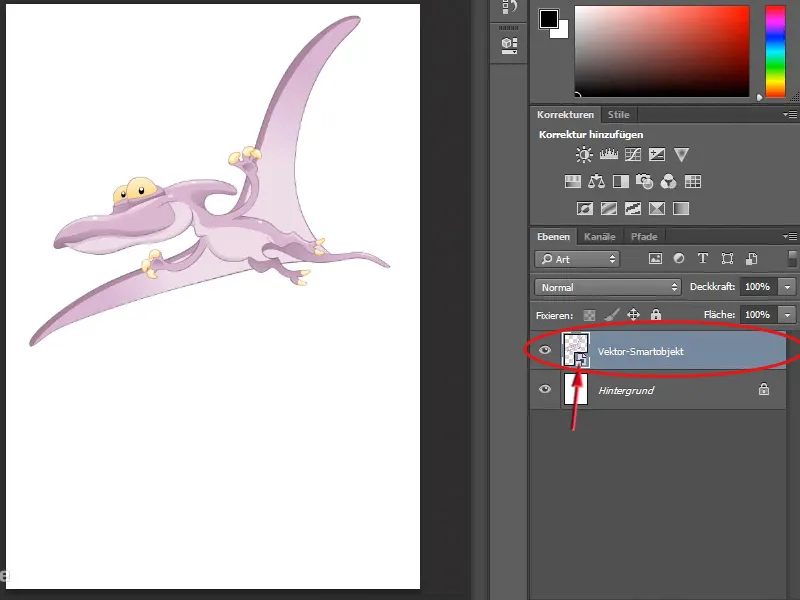Open the Normal blend mode dropdown
This screenshot has height=600, width=800.
608,287
